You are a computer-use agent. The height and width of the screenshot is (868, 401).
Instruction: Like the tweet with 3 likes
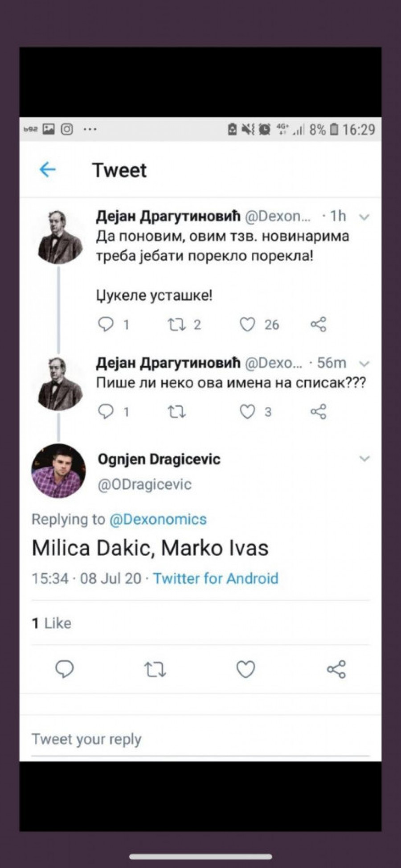(x=247, y=412)
